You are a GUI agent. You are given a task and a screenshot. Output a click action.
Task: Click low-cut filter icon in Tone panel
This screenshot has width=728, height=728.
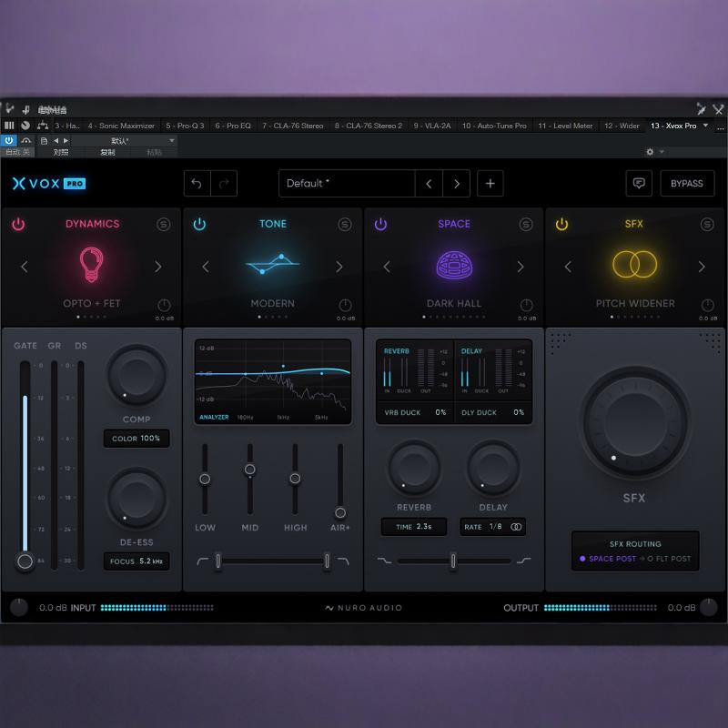202,561
